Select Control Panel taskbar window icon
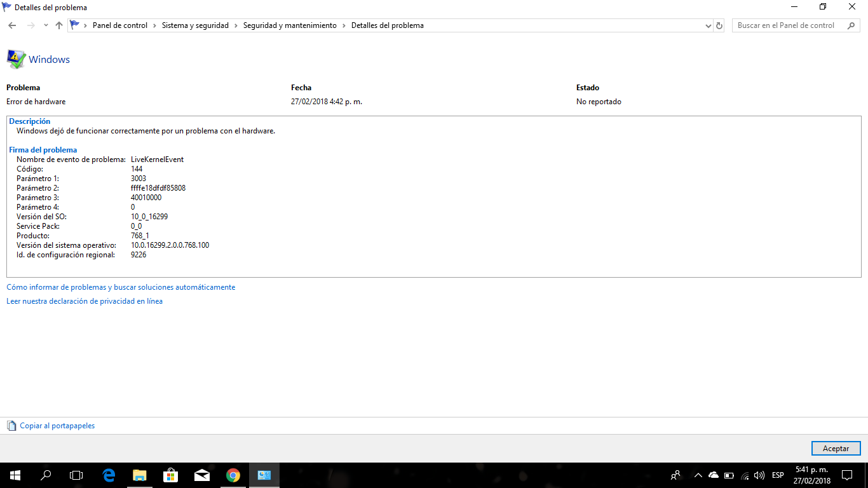 (x=264, y=475)
